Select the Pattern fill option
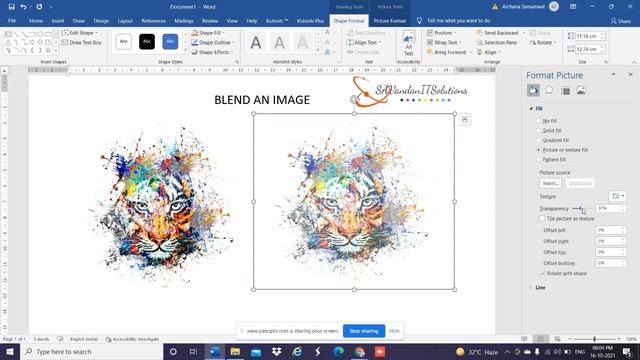The height and width of the screenshot is (360, 640). pyautogui.click(x=551, y=160)
